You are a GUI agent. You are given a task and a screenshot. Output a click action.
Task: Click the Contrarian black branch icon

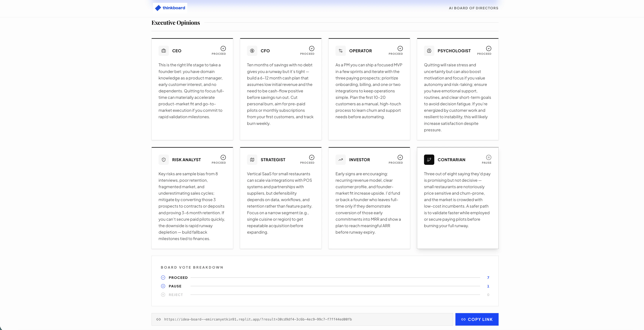[429, 160]
